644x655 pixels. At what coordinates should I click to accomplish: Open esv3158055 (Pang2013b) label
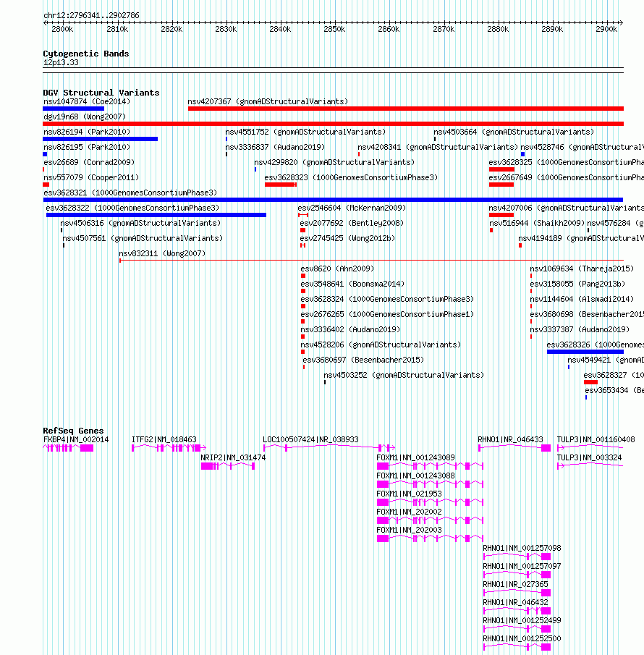tap(577, 284)
